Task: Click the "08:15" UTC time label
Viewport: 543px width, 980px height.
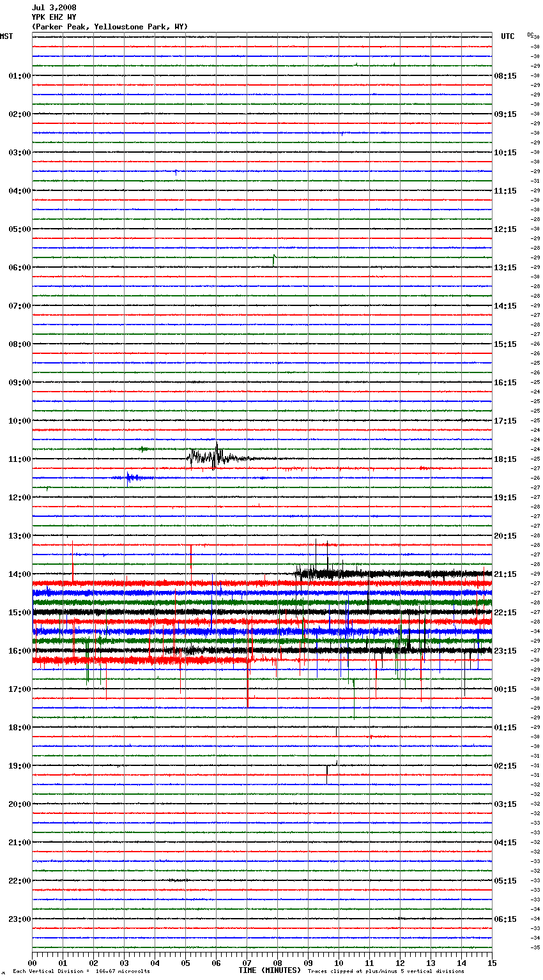Action: [505, 76]
